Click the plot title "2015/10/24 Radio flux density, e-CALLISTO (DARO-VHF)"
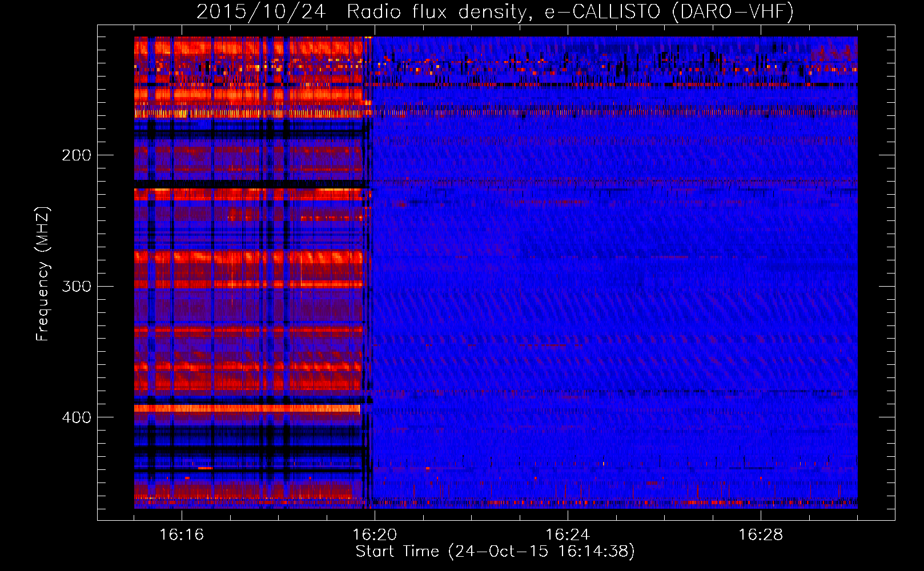Screen dimensions: 924x571 click(x=495, y=11)
